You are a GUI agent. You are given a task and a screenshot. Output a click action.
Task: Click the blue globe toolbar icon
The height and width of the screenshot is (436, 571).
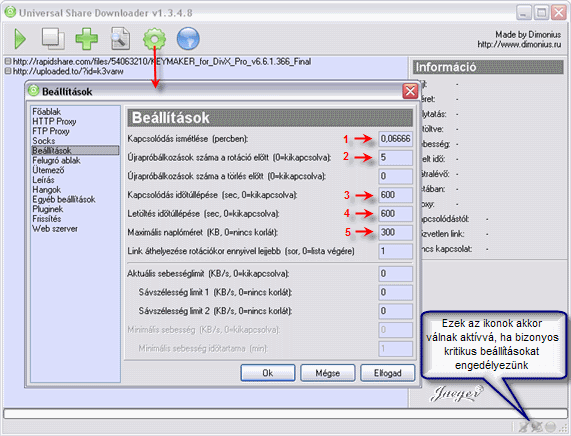(x=188, y=39)
